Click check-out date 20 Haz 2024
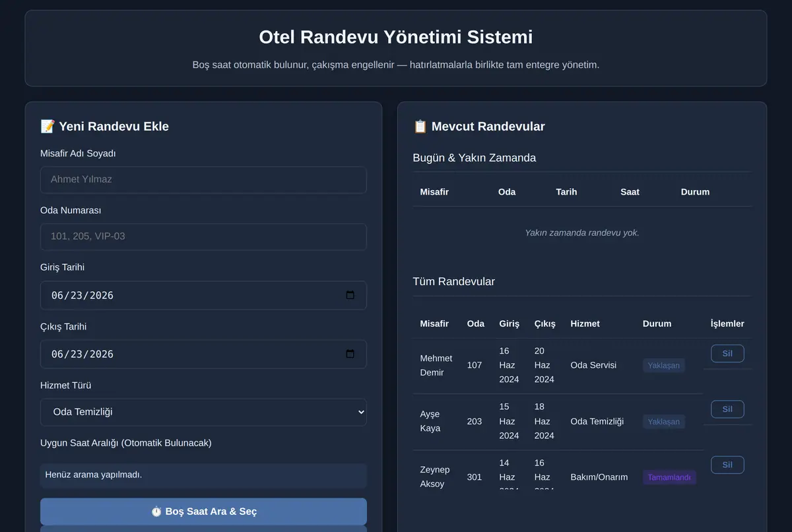The width and height of the screenshot is (792, 532). tap(544, 365)
